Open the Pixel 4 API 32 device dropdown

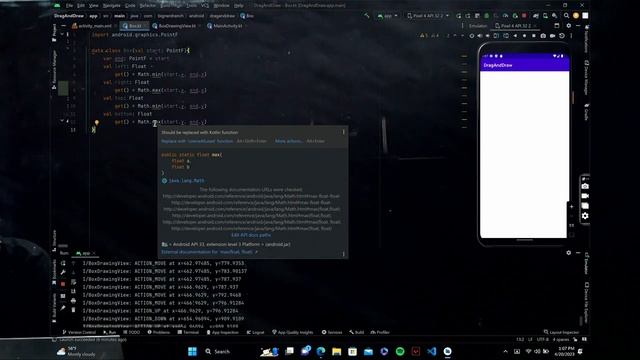tap(427, 16)
